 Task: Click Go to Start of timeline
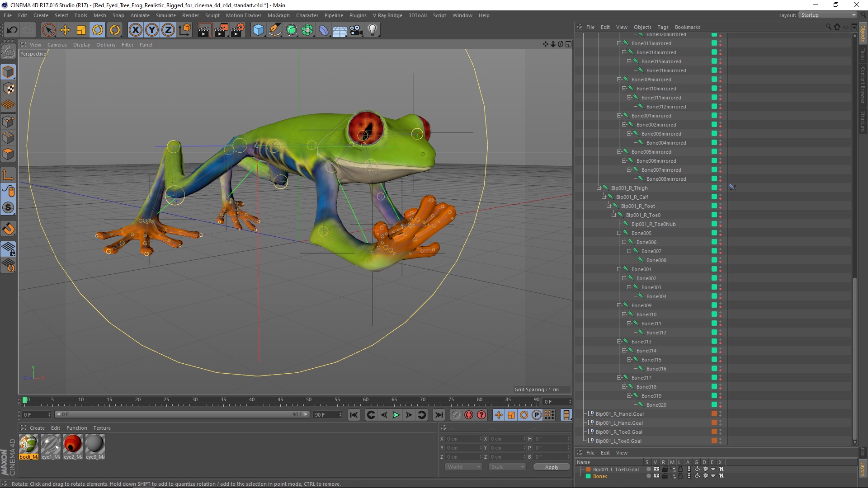[x=354, y=415]
